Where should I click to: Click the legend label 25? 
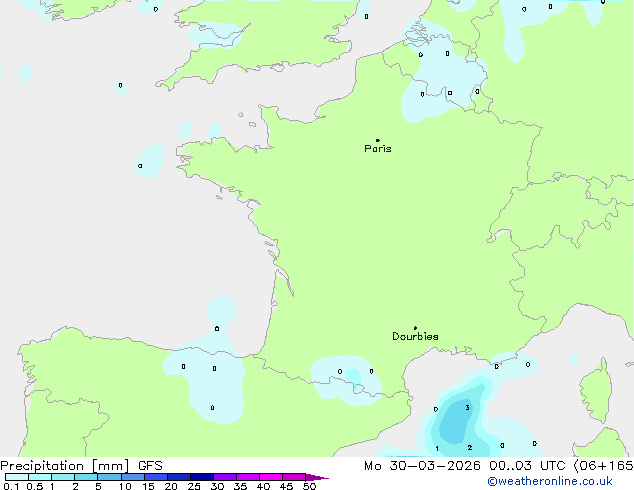194,486
